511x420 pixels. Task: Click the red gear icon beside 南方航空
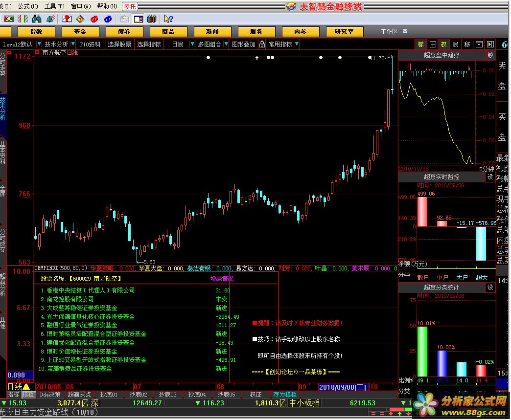(37, 52)
